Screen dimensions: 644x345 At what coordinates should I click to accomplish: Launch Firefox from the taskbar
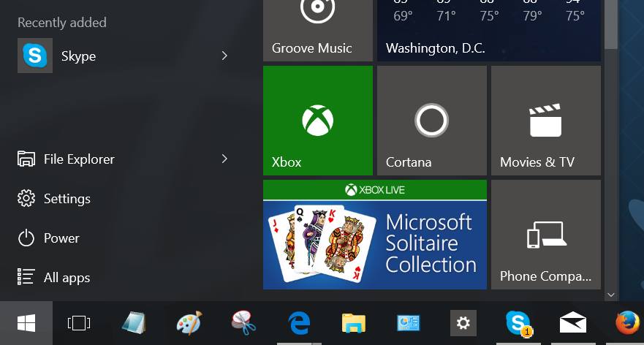[628, 323]
